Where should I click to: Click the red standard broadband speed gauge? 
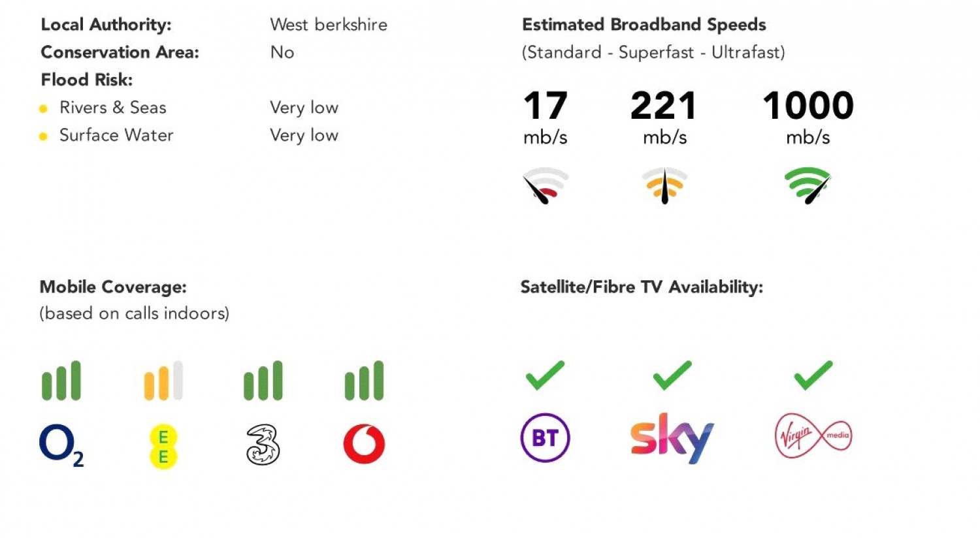[546, 185]
